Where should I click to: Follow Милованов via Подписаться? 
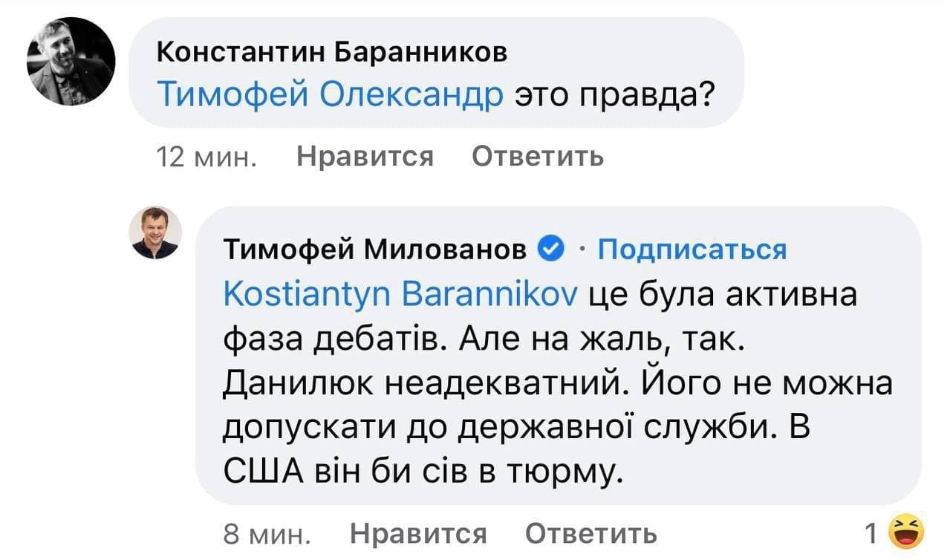click(692, 249)
